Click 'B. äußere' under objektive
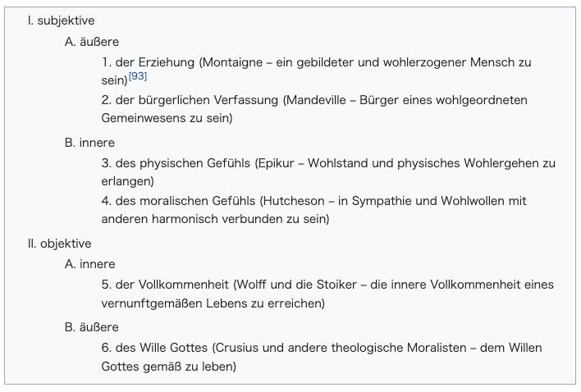The image size is (581, 392). [92, 327]
